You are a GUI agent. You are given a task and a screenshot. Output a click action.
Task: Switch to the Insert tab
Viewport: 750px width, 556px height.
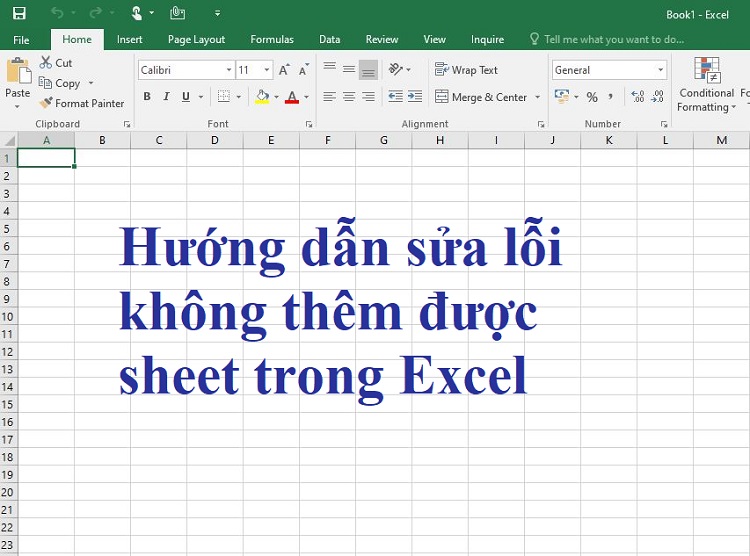tap(129, 39)
